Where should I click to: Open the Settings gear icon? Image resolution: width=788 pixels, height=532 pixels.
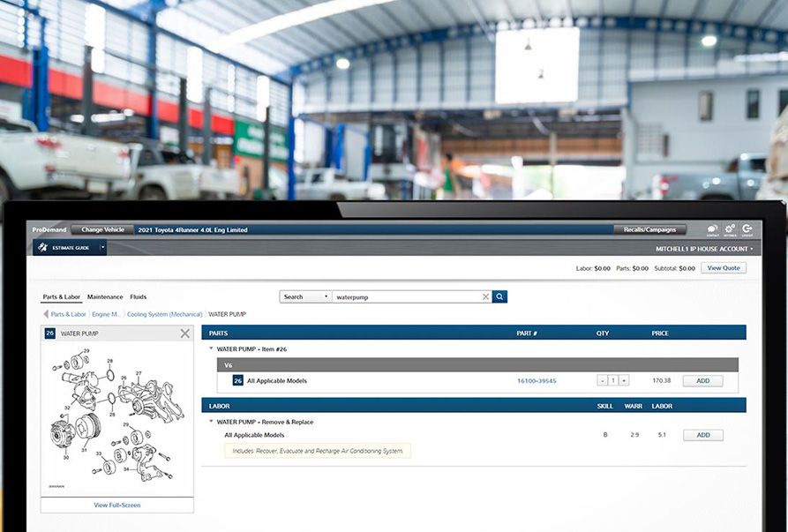(730, 229)
